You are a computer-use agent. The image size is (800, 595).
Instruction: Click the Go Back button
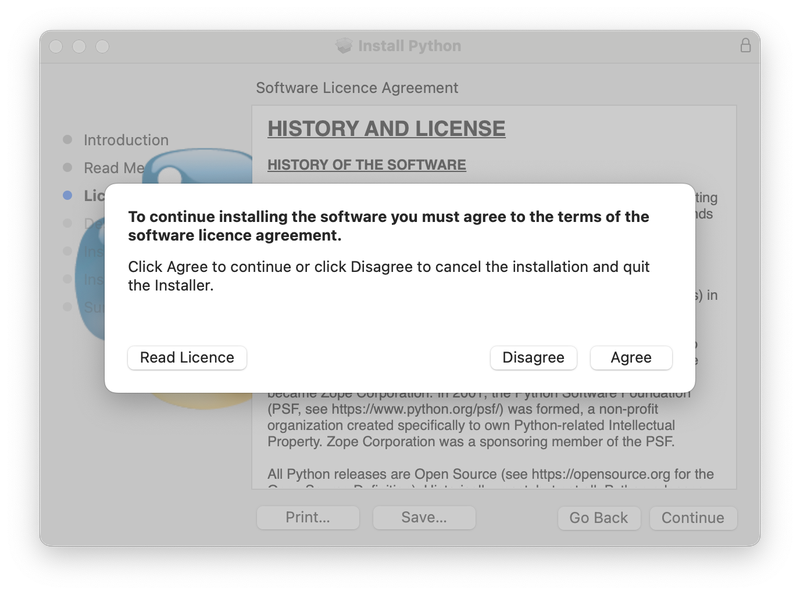pyautogui.click(x=598, y=518)
